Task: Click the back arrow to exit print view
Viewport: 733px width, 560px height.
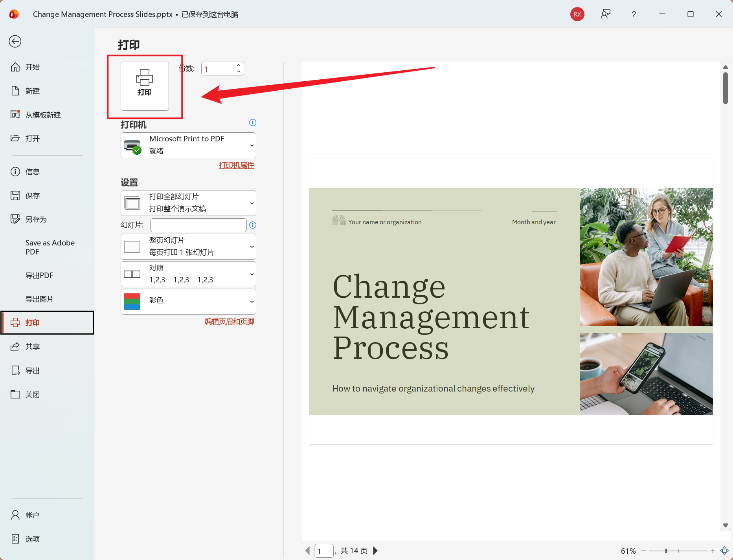Action: tap(15, 41)
